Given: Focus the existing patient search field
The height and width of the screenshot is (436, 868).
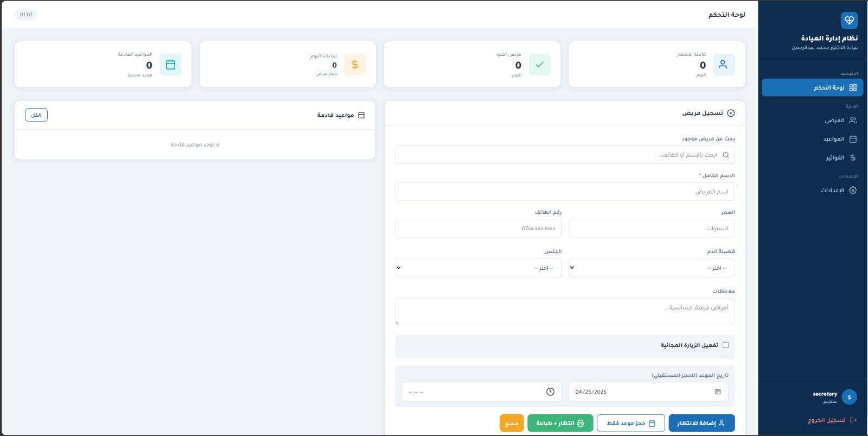Looking at the screenshot, I should coord(565,155).
